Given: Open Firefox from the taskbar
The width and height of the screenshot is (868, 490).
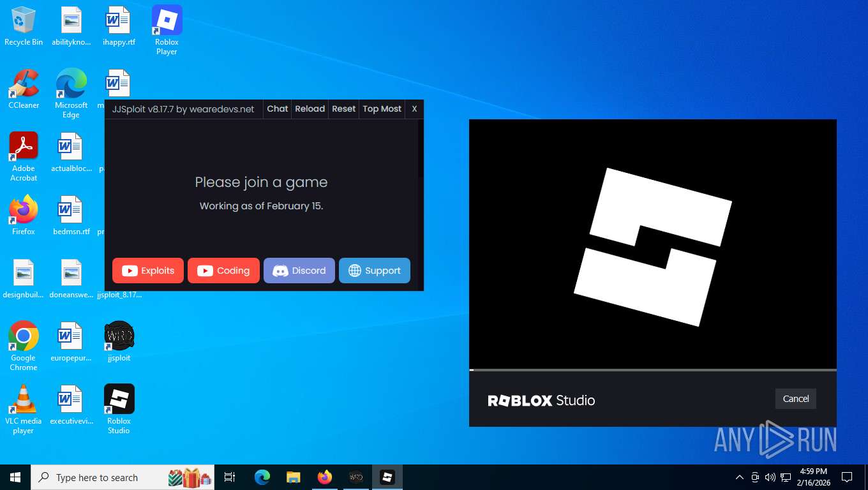Looking at the screenshot, I should 325,477.
